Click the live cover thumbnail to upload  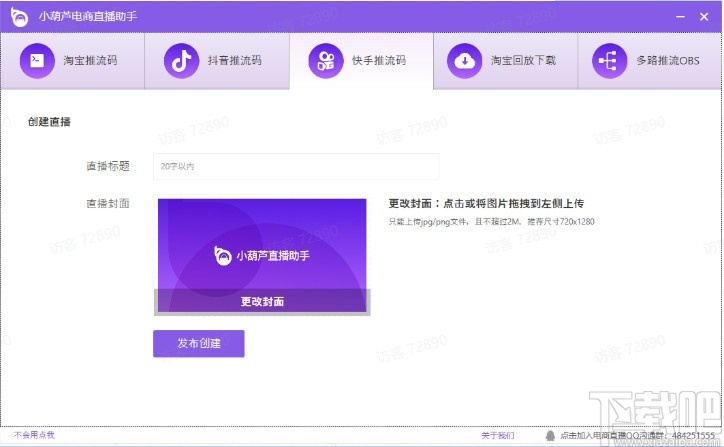pyautogui.click(x=262, y=255)
